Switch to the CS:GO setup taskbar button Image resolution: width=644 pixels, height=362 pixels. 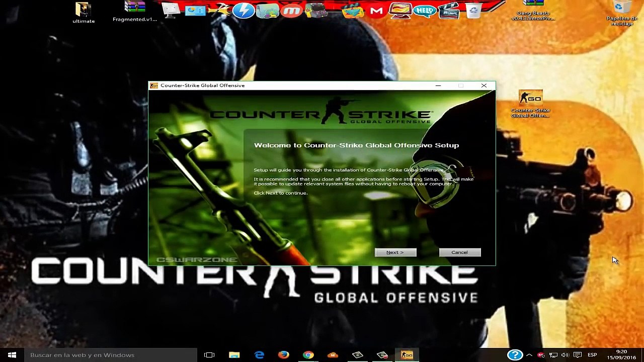pyautogui.click(x=407, y=355)
